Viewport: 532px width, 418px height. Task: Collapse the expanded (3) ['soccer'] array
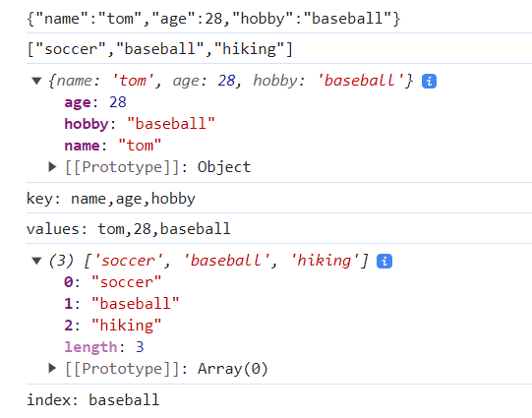(36, 261)
